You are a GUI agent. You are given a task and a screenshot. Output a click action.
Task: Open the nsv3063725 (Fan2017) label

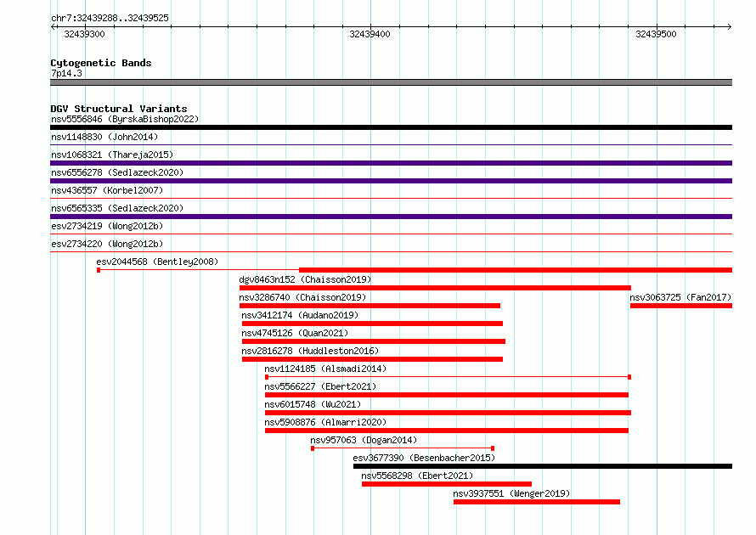pos(680,297)
